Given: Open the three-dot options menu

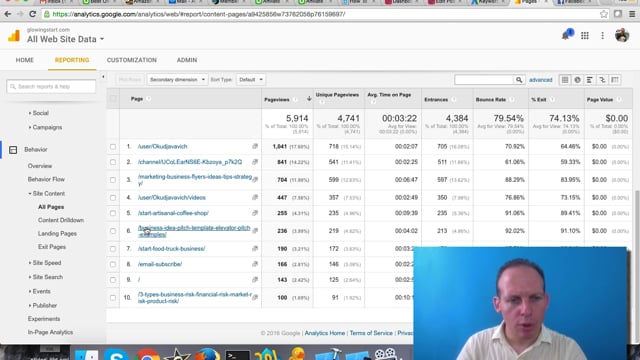Looking at the screenshot, I should pos(602,36).
